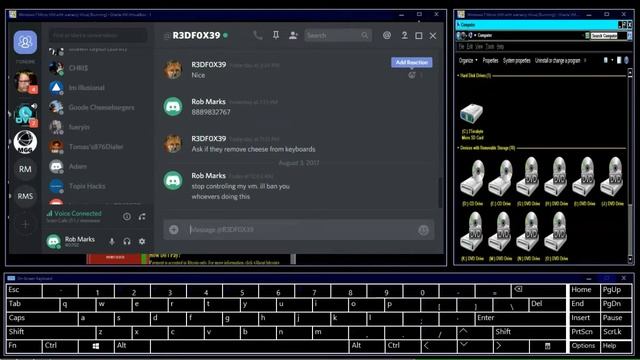Mute microphone in Discord user panel
The image size is (640, 360).
click(112, 242)
